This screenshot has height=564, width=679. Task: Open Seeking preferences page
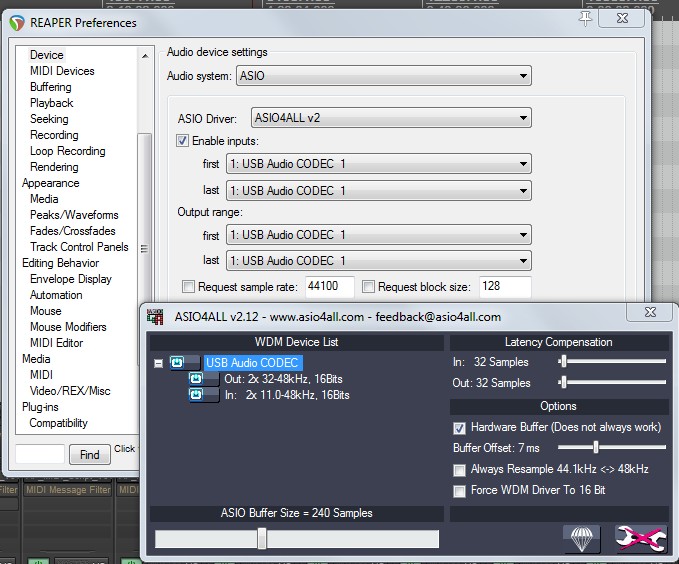[x=49, y=119]
